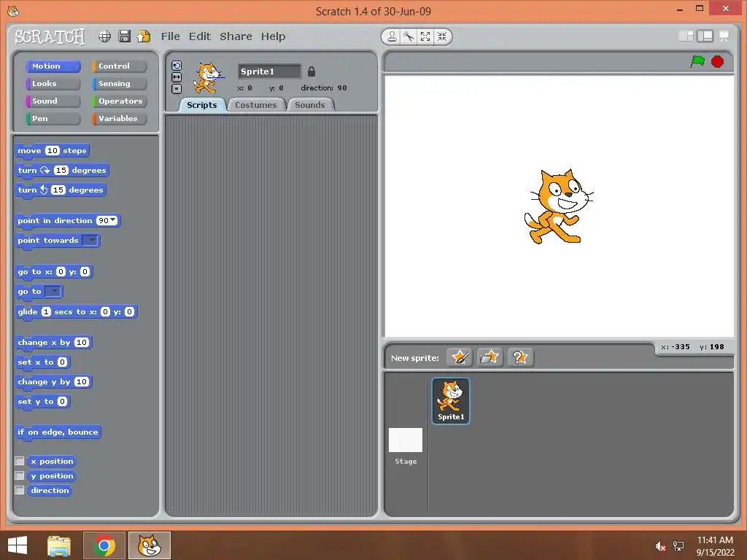Select the Shrink sprite tool
This screenshot has width=747, height=560.
click(442, 36)
